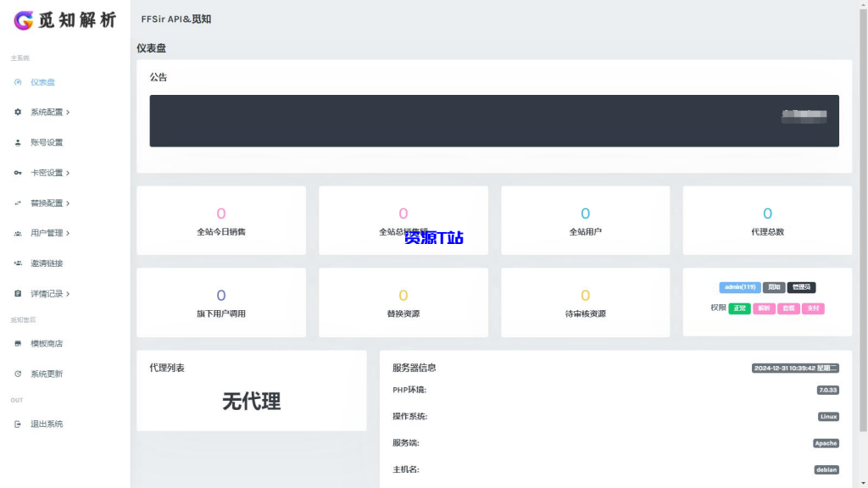Select the 仪表盘 dashboard icon in sidebar
The width and height of the screenshot is (868, 488).
pyautogui.click(x=18, y=82)
